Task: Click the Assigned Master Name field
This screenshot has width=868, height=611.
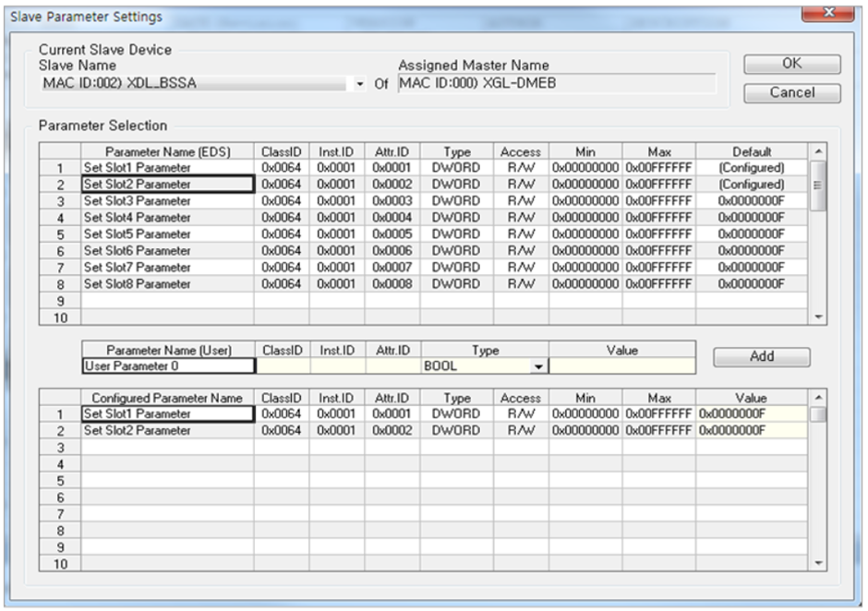Action: pyautogui.click(x=556, y=84)
